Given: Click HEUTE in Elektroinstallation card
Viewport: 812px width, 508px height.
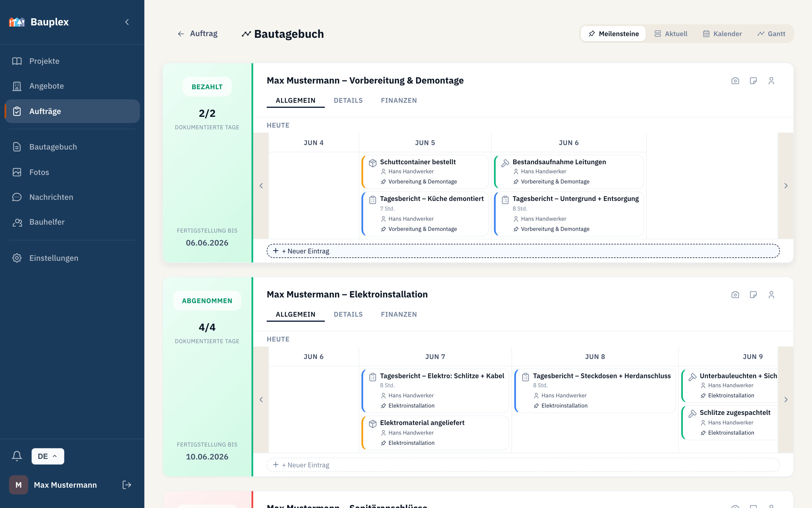Looking at the screenshot, I should coord(278,339).
